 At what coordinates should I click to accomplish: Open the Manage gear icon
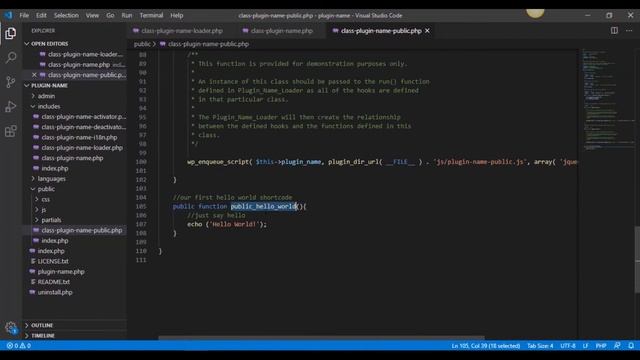coord(11,327)
